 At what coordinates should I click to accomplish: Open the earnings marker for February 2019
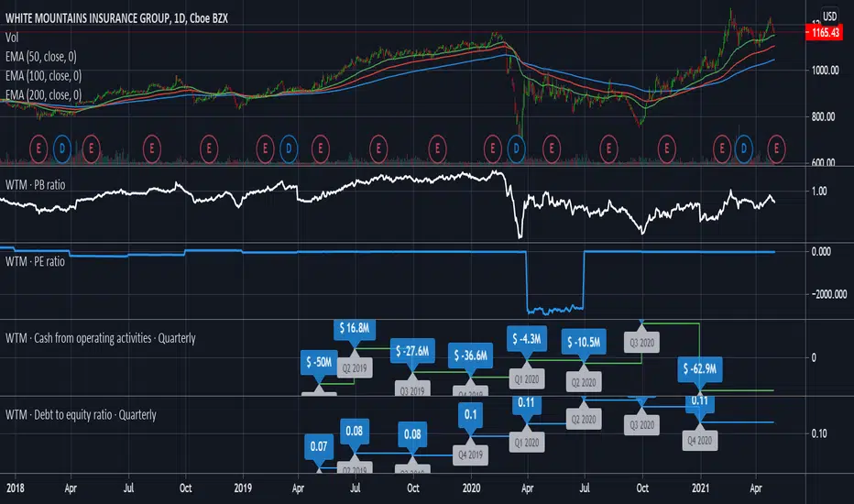click(265, 148)
